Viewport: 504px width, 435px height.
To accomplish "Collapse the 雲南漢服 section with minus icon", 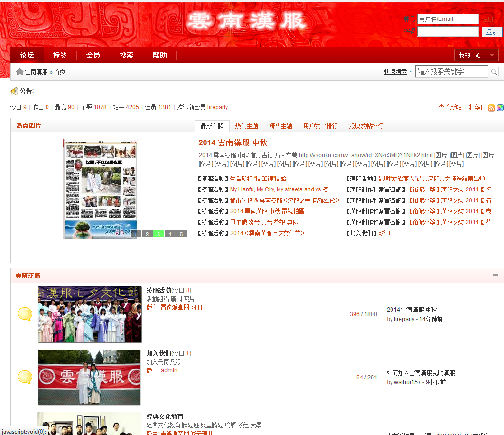I will point(495,275).
